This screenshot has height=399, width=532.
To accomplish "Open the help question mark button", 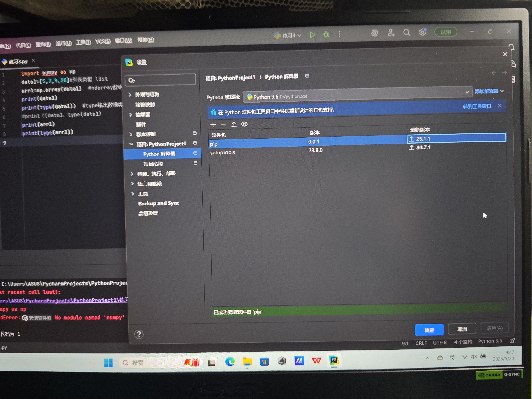I will coord(139,334).
